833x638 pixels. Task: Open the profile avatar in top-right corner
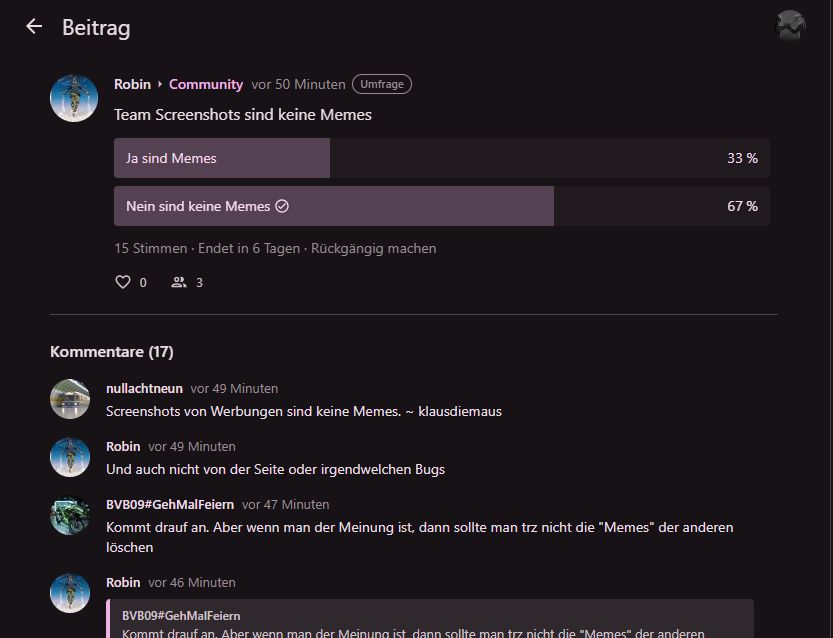coord(791,26)
